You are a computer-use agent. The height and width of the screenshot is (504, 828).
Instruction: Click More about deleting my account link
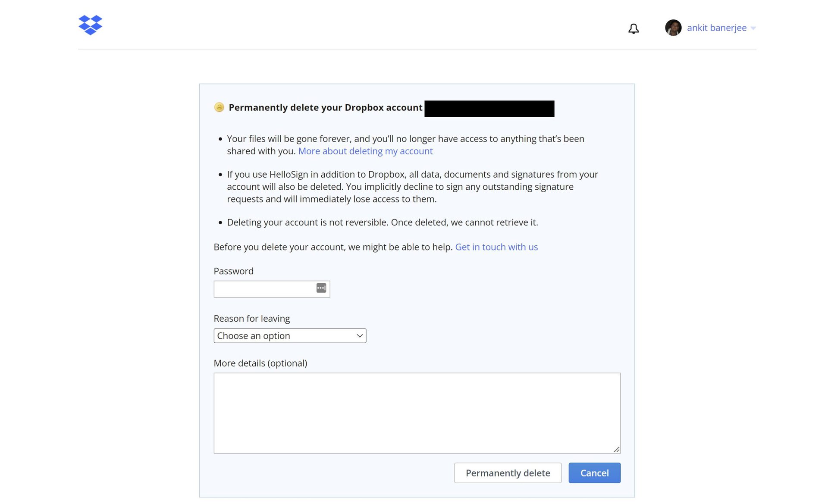pos(365,151)
